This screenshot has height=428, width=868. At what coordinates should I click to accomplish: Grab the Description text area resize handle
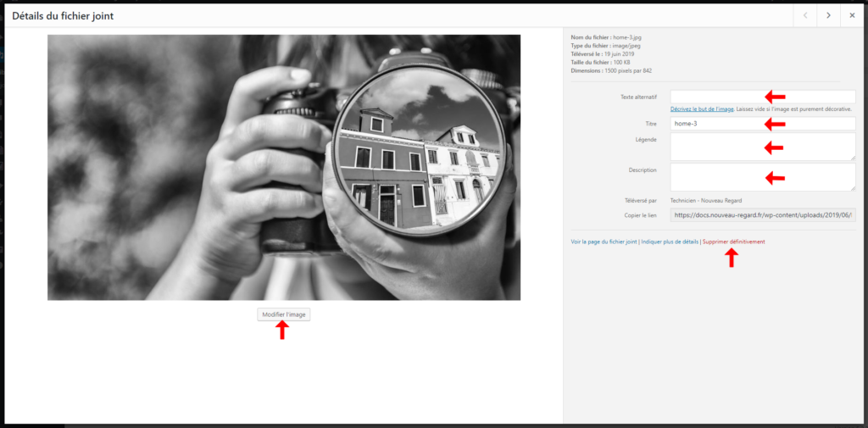pos(852,187)
